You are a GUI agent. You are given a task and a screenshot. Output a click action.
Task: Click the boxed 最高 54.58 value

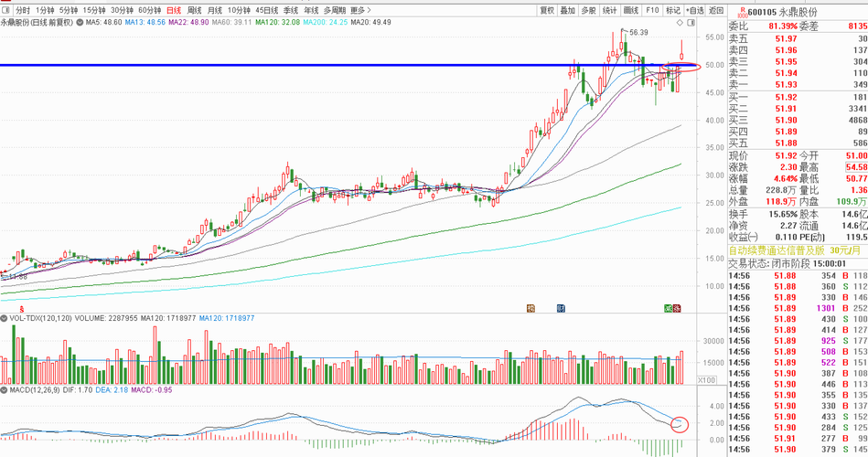856,167
